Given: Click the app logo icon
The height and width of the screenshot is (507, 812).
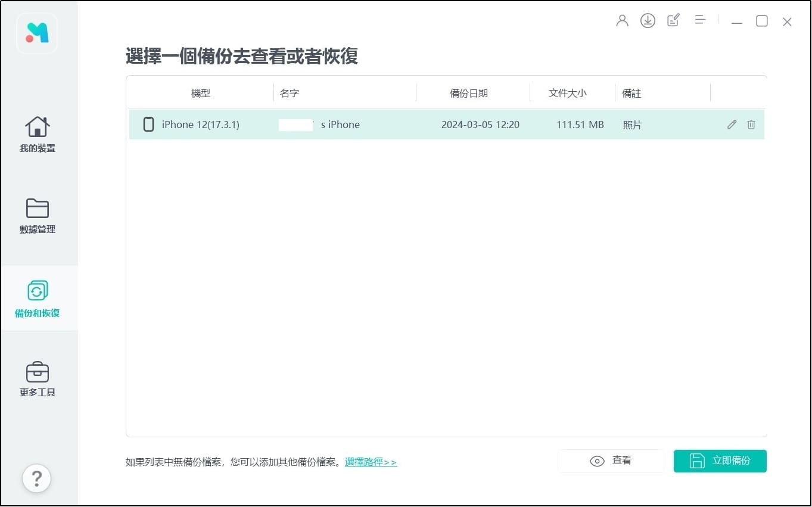Looking at the screenshot, I should click(x=37, y=33).
